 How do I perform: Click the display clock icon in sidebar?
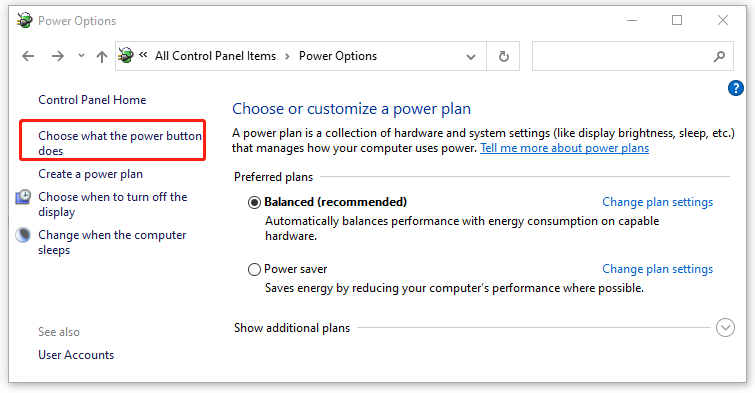[x=23, y=197]
